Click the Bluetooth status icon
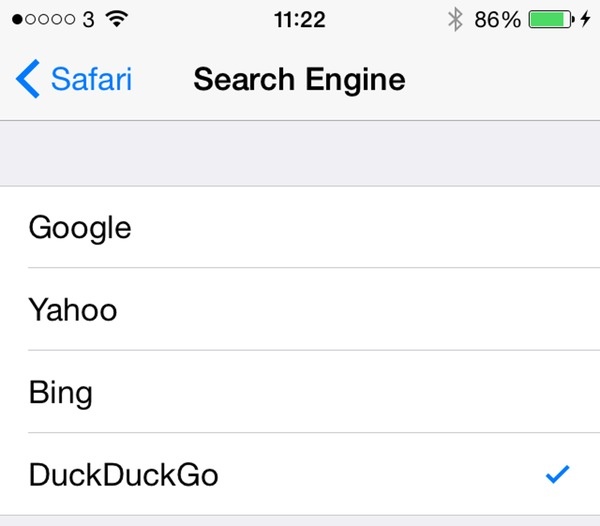Image resolution: width=600 pixels, height=526 pixels. 455,18
